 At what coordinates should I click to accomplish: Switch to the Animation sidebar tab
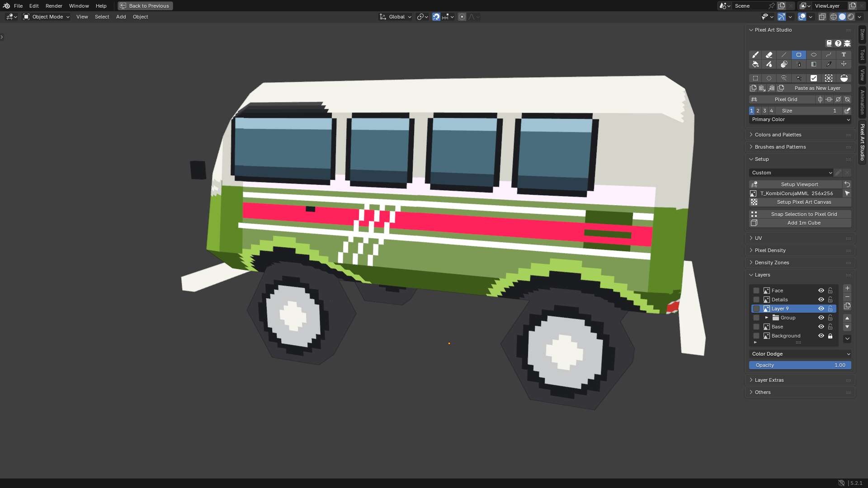pos(863,102)
